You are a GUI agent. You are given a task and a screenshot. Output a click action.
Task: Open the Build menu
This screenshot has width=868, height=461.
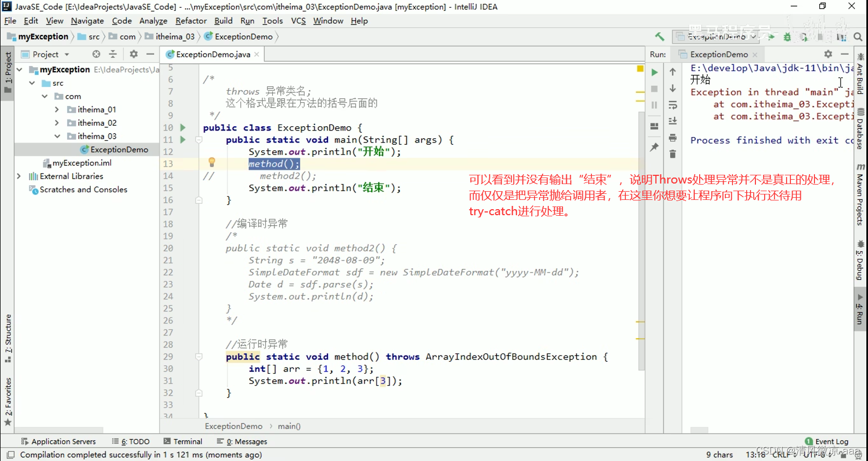pyautogui.click(x=223, y=21)
